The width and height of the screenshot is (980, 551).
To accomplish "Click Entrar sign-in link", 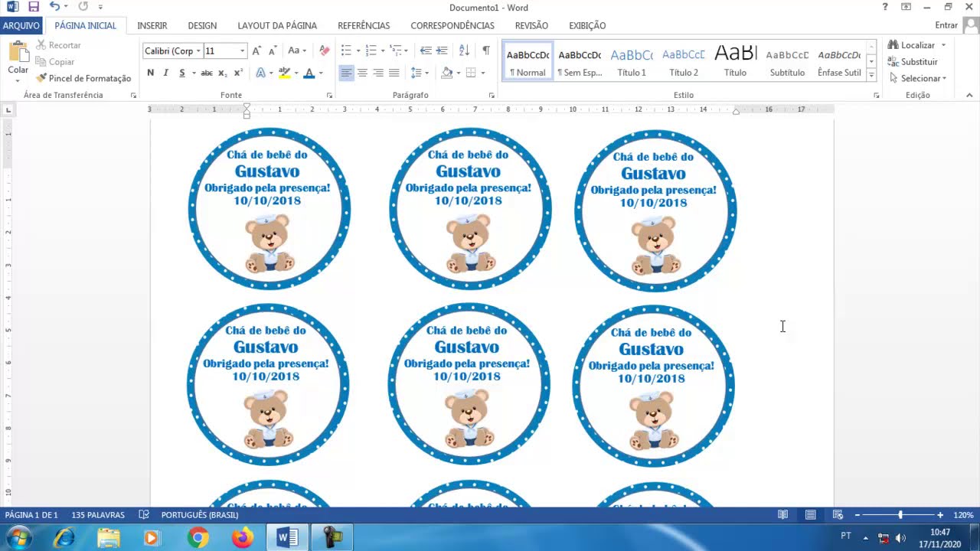I will (x=946, y=25).
